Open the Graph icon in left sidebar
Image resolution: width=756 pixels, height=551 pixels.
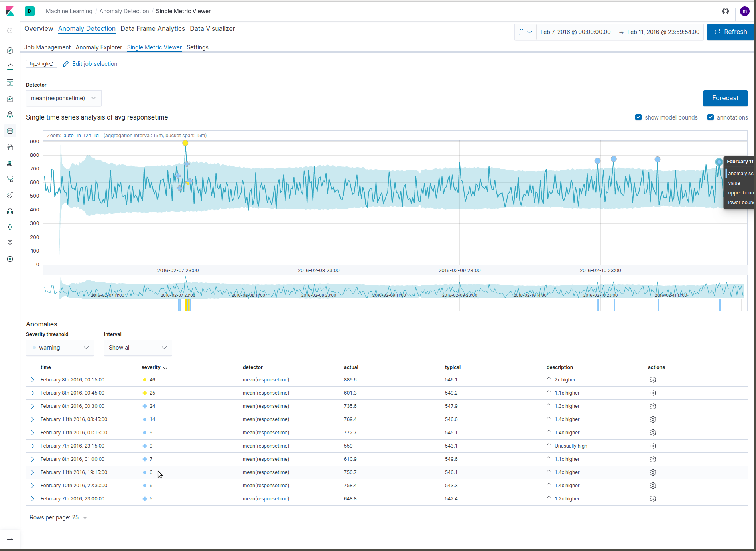pos(10,227)
